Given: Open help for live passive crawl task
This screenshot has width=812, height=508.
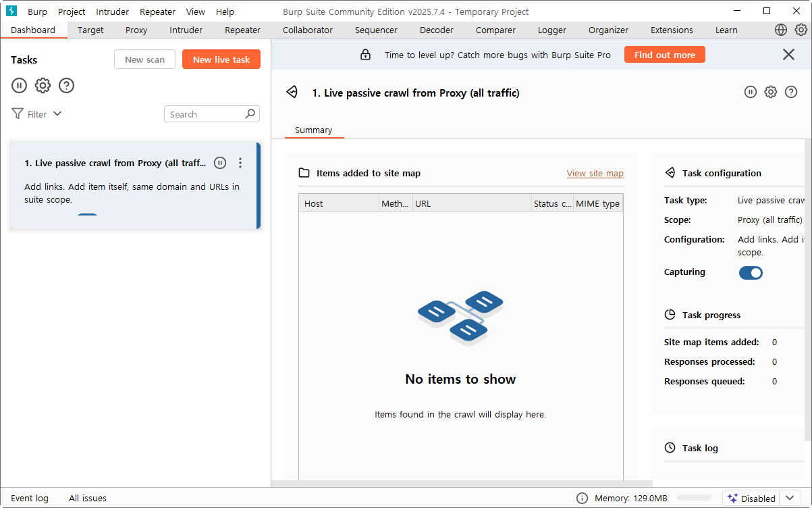Looking at the screenshot, I should point(791,93).
